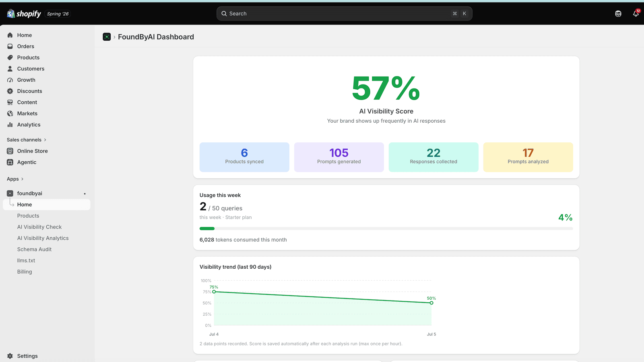Image resolution: width=644 pixels, height=362 pixels.
Task: Click the 'AI Visibility Score' label
Action: point(386,111)
